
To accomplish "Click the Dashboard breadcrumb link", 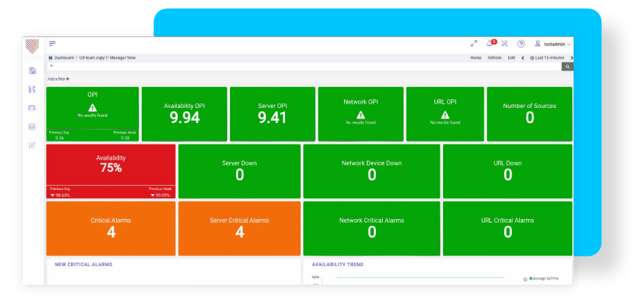I will 64,58.
